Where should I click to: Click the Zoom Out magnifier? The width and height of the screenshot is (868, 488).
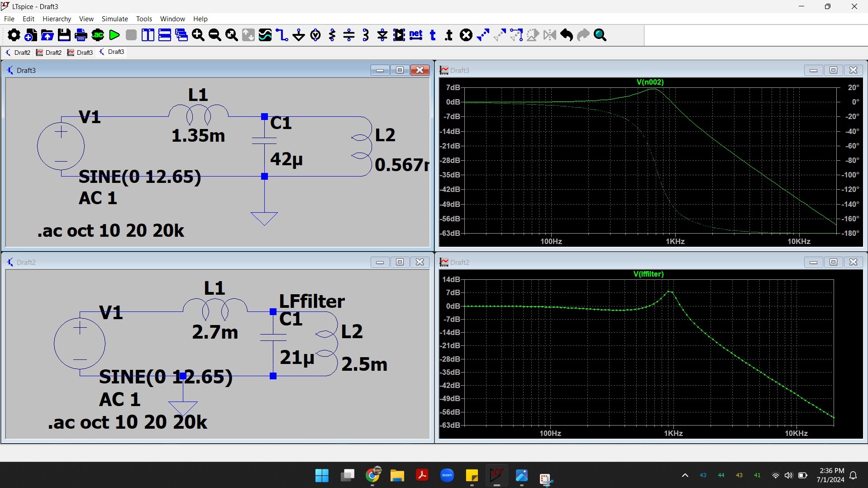coord(215,35)
